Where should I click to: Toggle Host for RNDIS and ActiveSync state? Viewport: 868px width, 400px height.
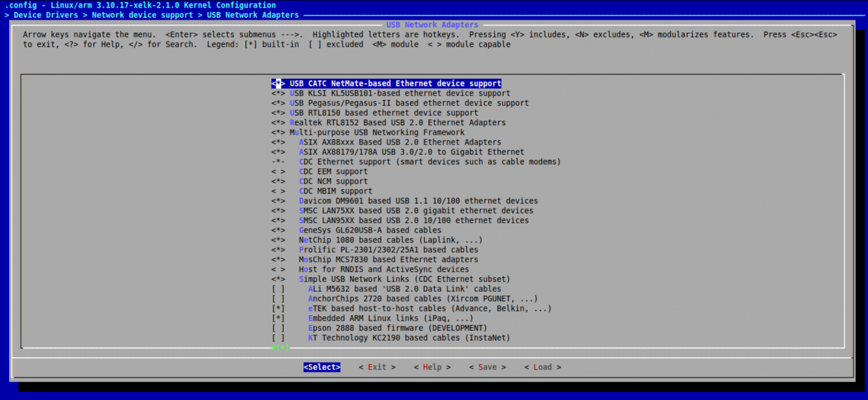(278, 270)
